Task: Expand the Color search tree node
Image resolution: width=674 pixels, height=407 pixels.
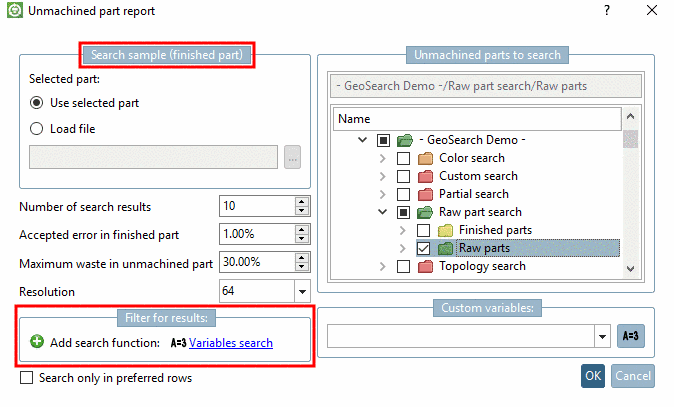Action: (x=383, y=158)
